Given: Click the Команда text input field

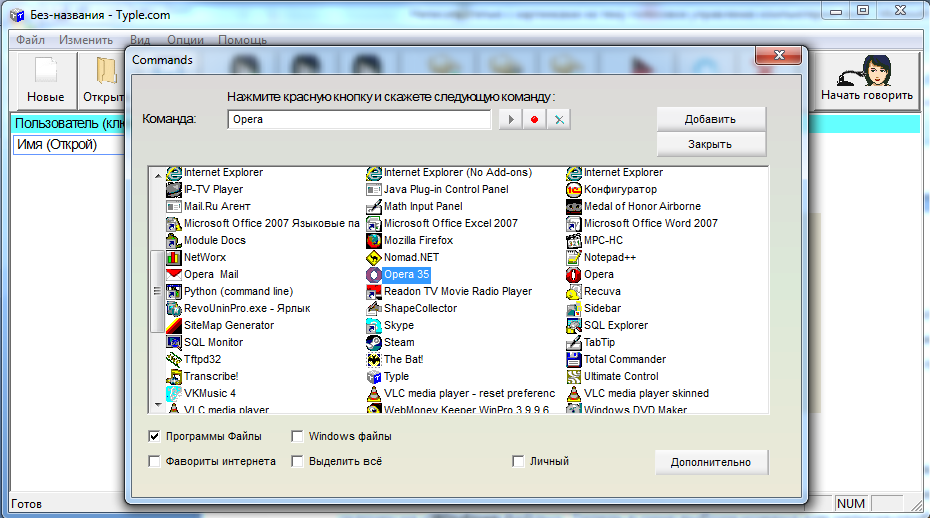Looking at the screenshot, I should [x=359, y=119].
